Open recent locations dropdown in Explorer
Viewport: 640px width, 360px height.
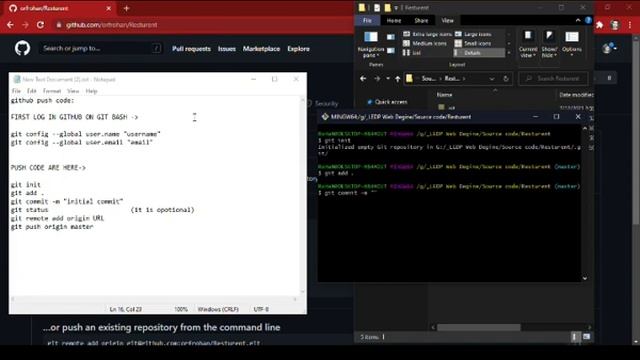388,78
